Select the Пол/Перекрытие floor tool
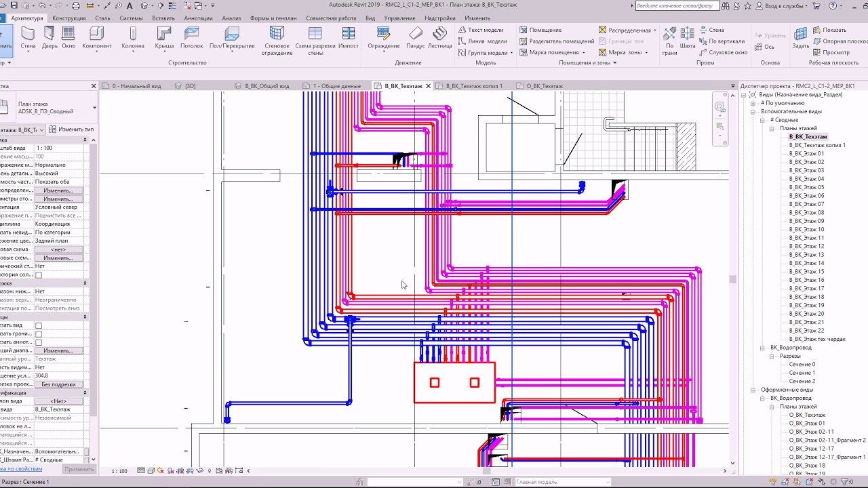Image resolution: width=868 pixels, height=488 pixels. point(232,38)
